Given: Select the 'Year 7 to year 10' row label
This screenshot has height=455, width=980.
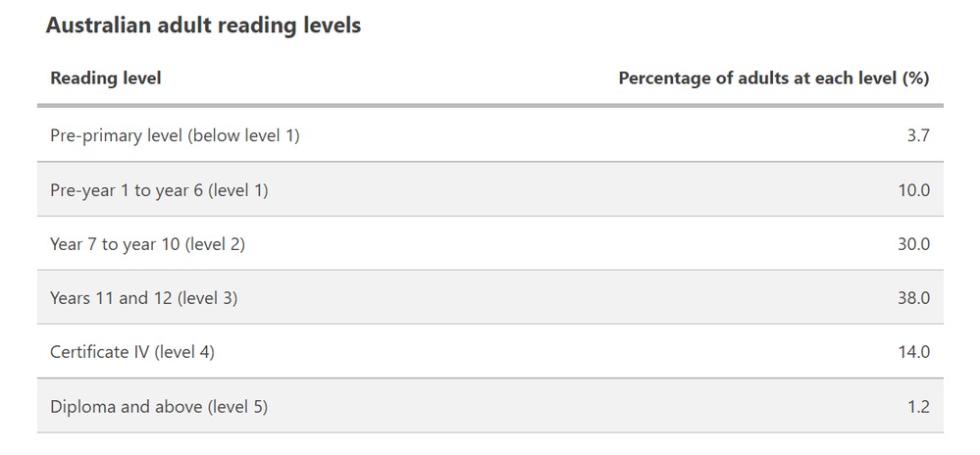Looking at the screenshot, I should (114, 244).
